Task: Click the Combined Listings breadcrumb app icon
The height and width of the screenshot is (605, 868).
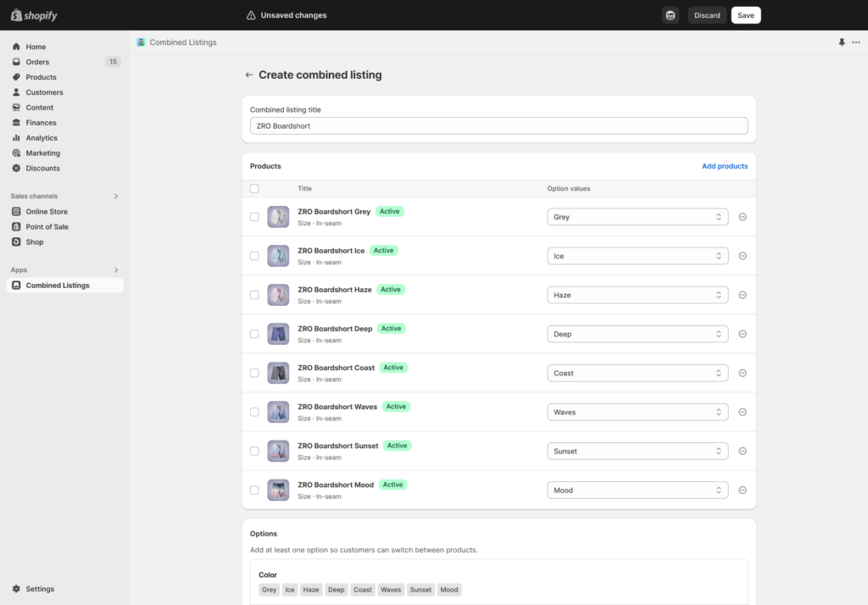Action: click(142, 42)
